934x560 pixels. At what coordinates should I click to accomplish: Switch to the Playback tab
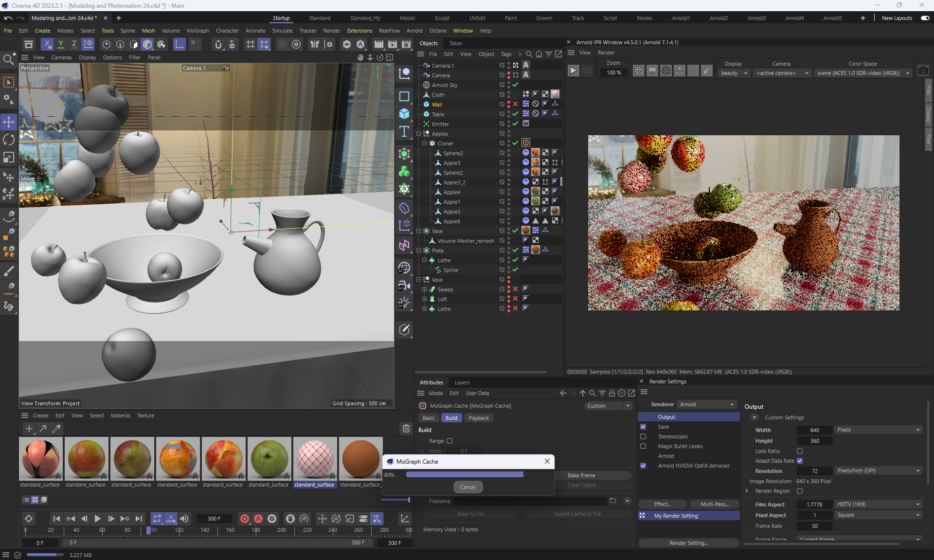[478, 418]
